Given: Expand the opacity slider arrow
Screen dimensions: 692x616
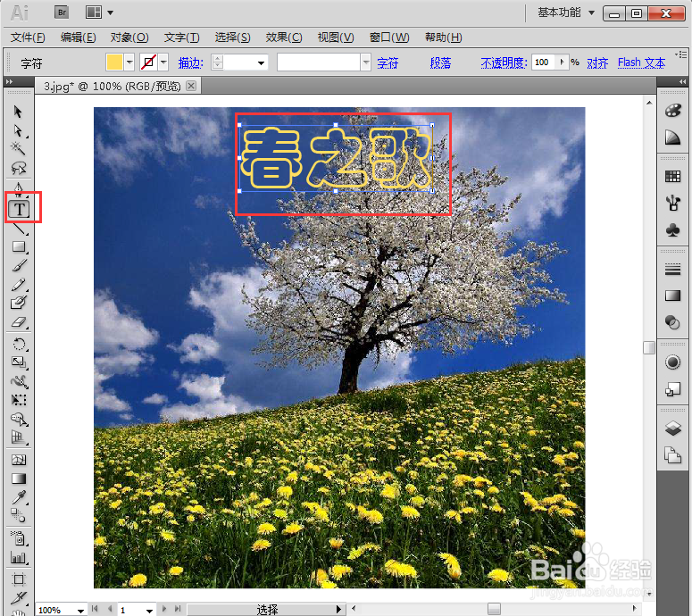Looking at the screenshot, I should (562, 62).
